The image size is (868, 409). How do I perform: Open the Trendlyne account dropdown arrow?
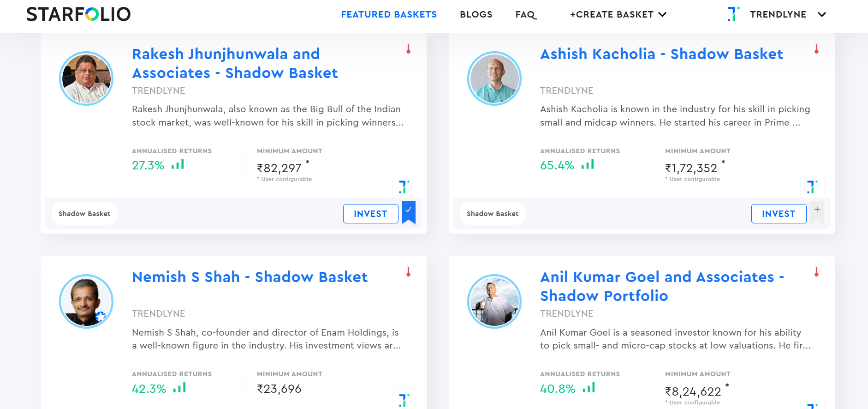822,14
